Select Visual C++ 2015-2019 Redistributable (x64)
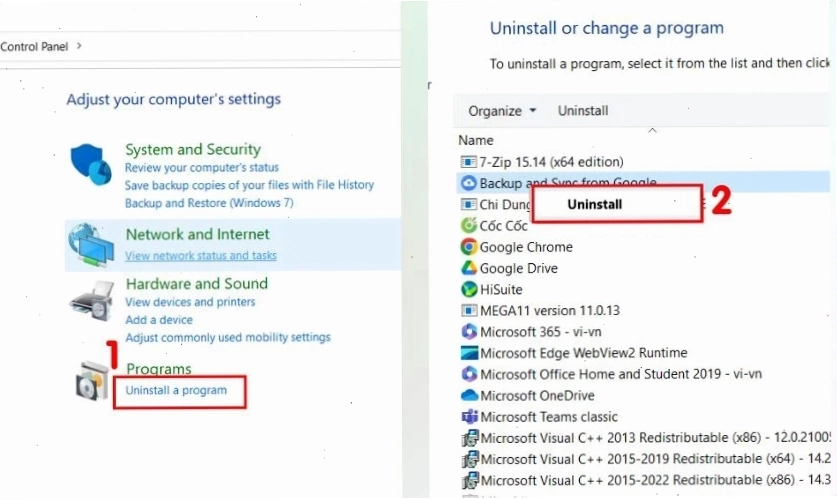 (656, 459)
